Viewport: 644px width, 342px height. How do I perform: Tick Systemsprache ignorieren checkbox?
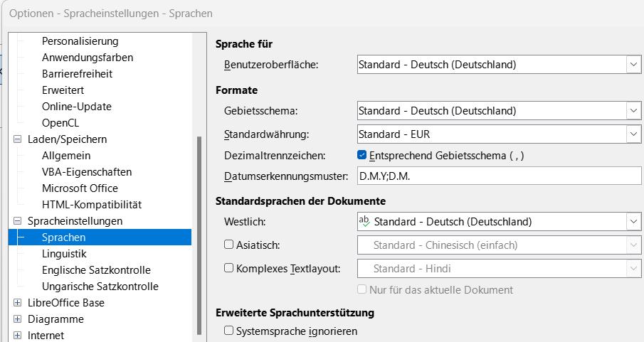(x=229, y=331)
